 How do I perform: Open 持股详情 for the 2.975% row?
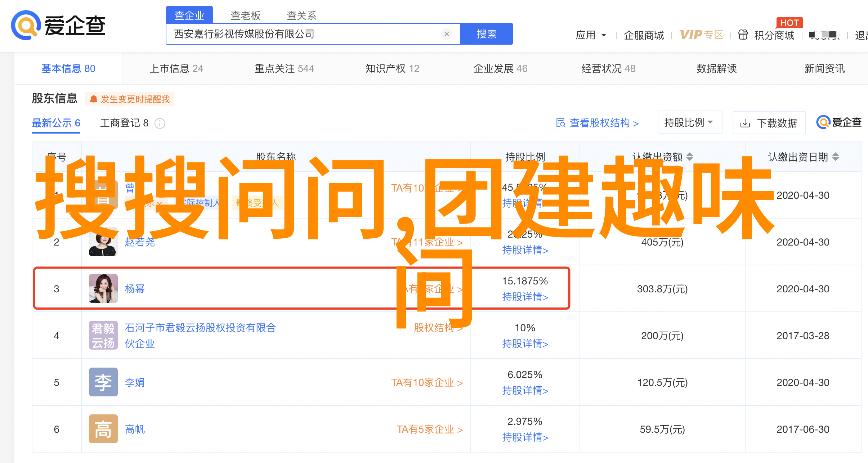coord(525,437)
